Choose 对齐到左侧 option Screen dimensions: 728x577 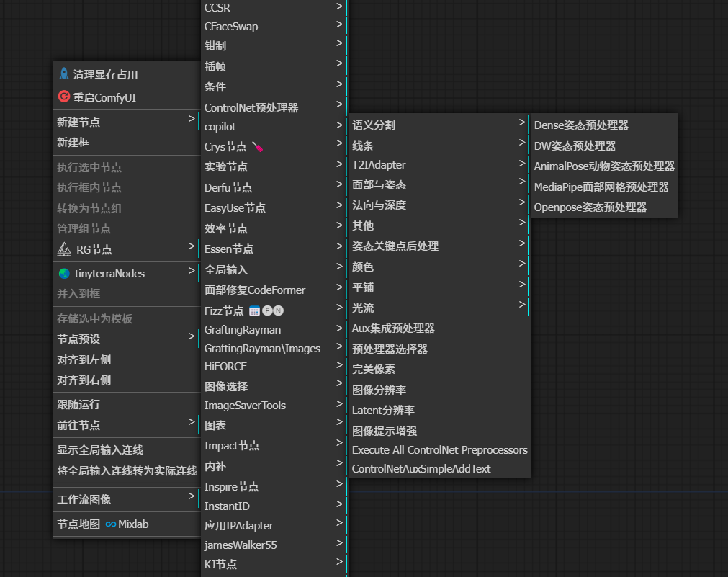point(127,359)
